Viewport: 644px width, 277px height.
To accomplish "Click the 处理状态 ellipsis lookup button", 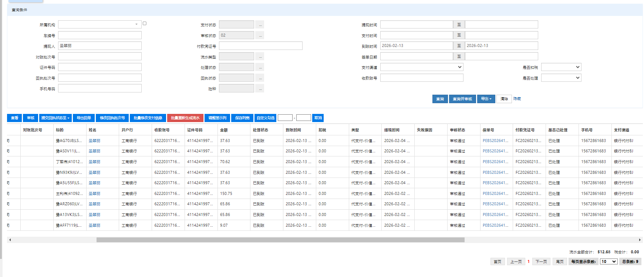I will [260, 67].
